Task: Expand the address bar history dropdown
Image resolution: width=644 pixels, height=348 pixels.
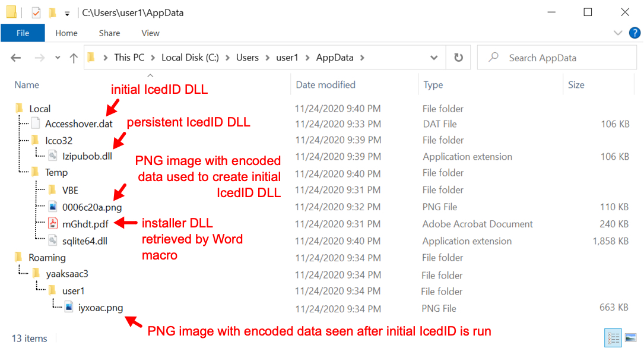Action: (434, 58)
